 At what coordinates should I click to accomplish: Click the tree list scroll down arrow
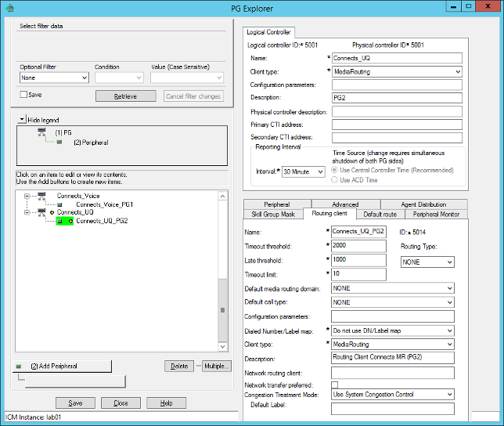click(222, 347)
